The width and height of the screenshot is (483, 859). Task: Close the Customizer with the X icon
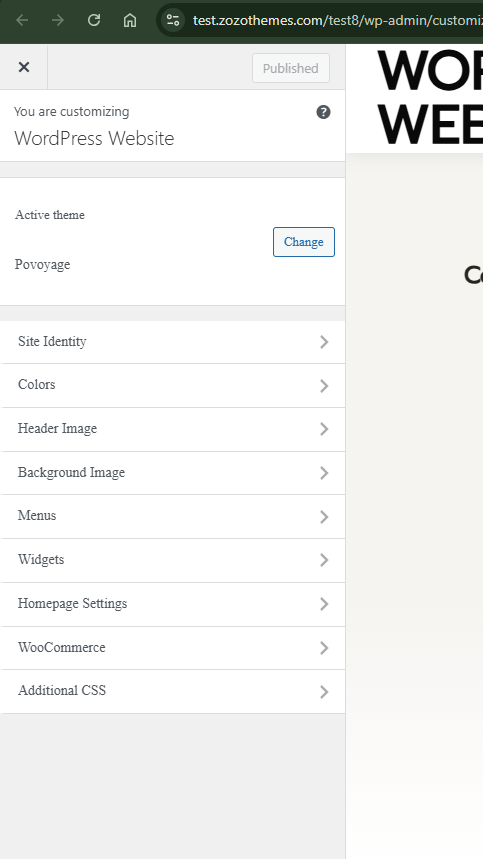[24, 67]
